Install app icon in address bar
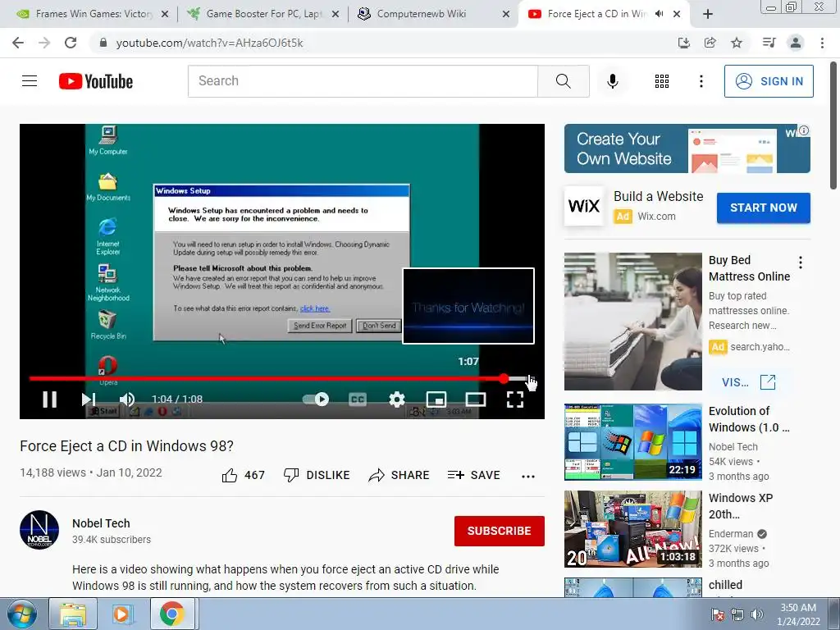 [x=684, y=43]
